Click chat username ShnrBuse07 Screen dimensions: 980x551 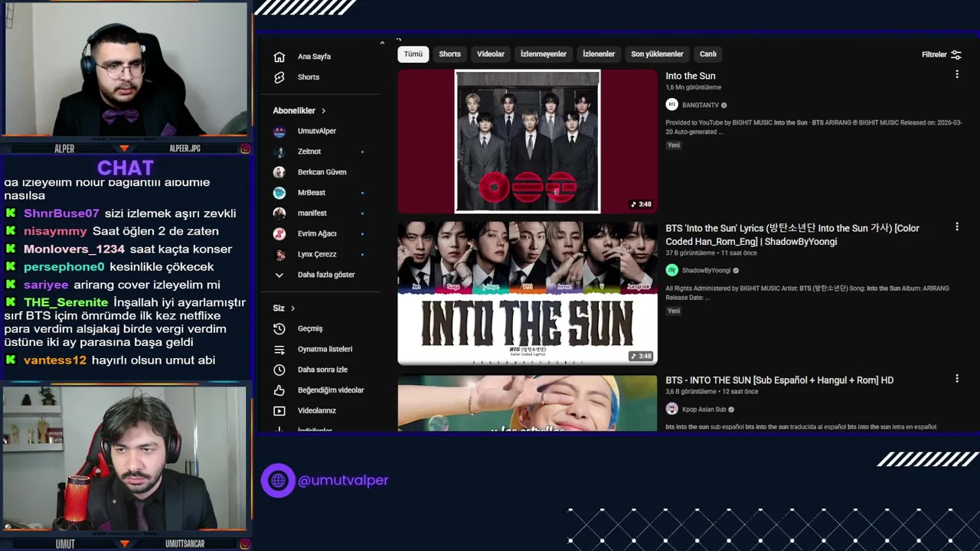[61, 214]
